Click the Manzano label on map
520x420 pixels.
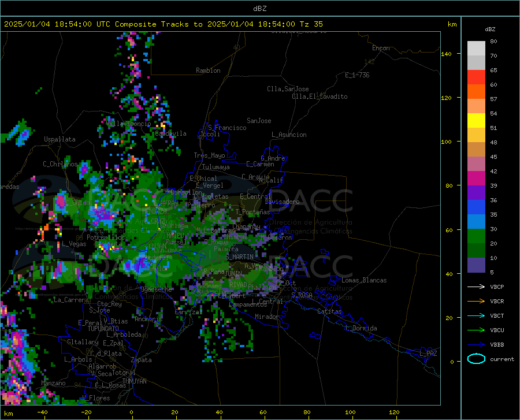click(53, 383)
